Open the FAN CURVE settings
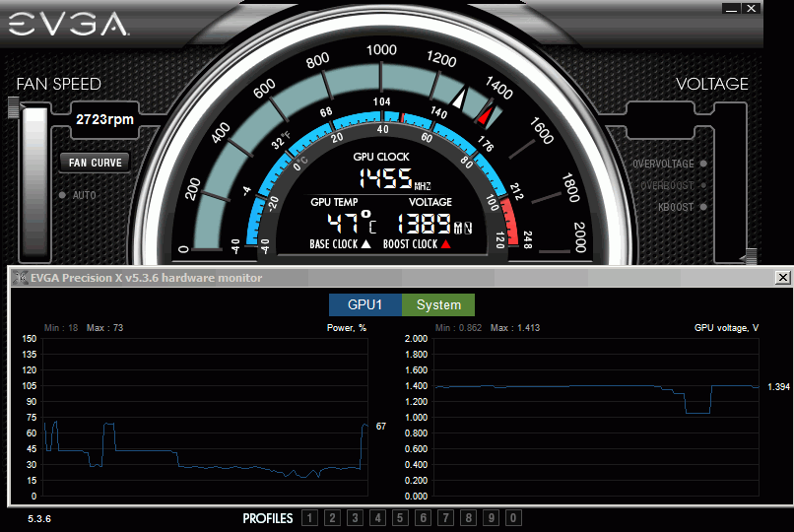The width and height of the screenshot is (794, 532). click(96, 163)
